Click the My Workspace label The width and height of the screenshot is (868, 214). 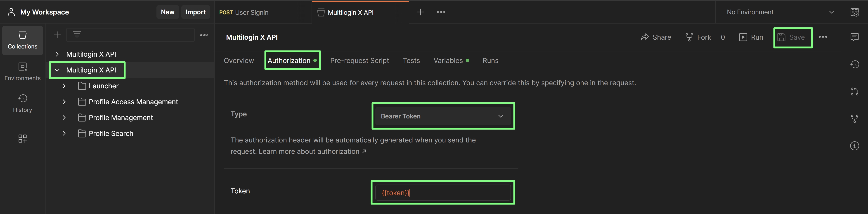[45, 12]
